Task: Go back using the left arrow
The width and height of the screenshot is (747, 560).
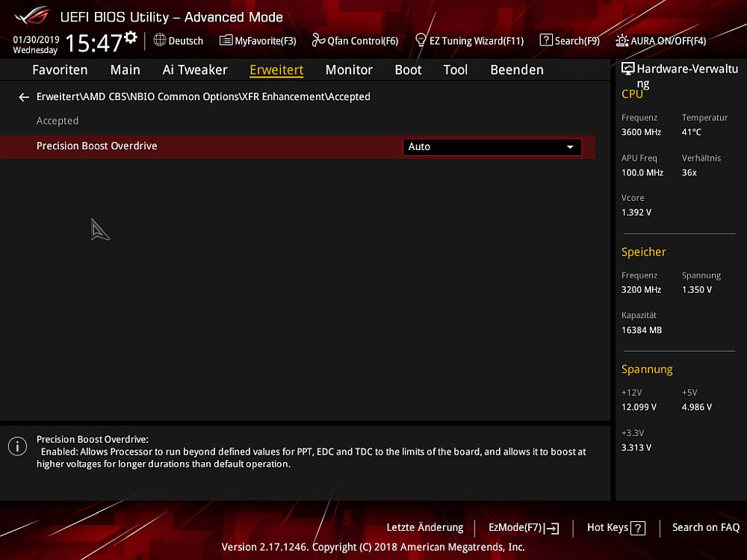Action: coord(24,97)
